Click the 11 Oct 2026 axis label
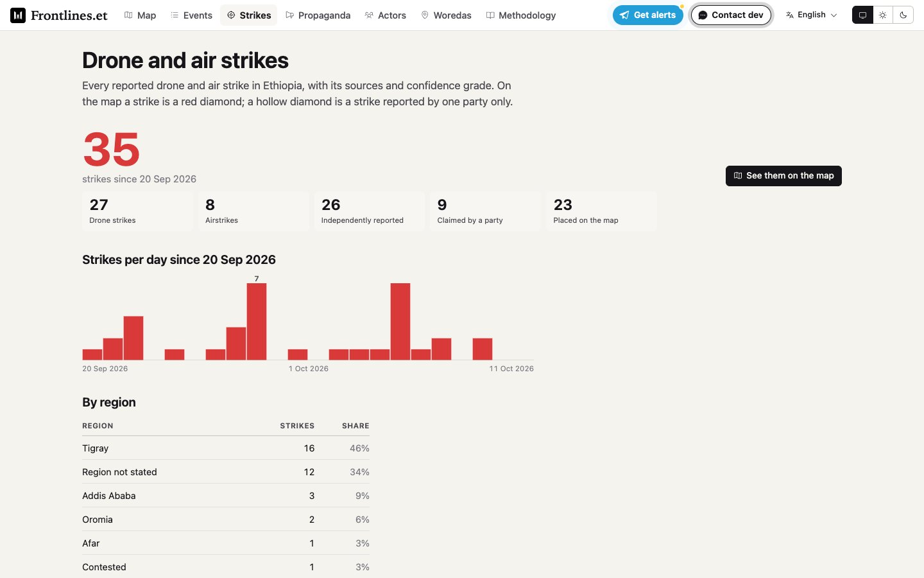Image resolution: width=924 pixels, height=578 pixels. [x=511, y=369]
